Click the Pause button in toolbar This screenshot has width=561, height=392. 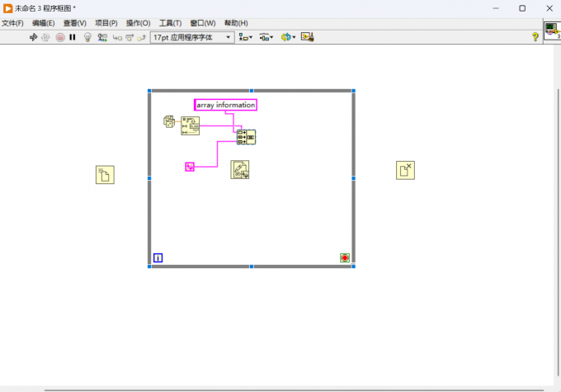pos(73,37)
